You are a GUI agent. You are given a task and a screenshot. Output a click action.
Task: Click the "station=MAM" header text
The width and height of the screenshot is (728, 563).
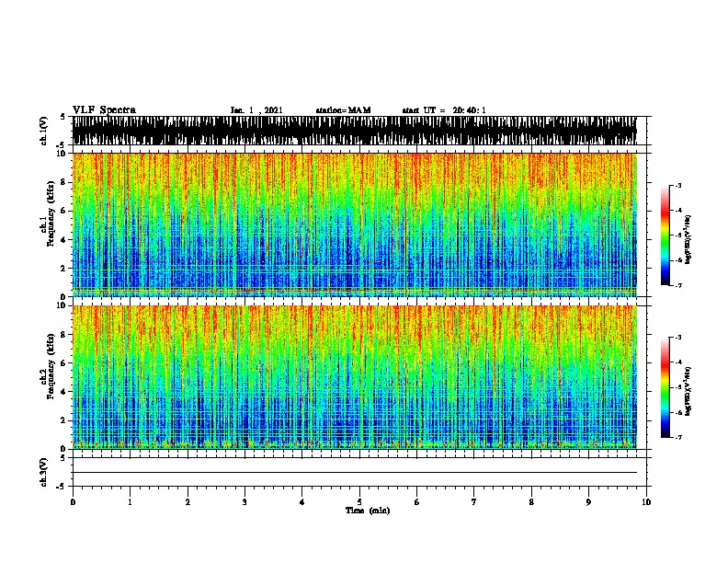[x=343, y=110]
